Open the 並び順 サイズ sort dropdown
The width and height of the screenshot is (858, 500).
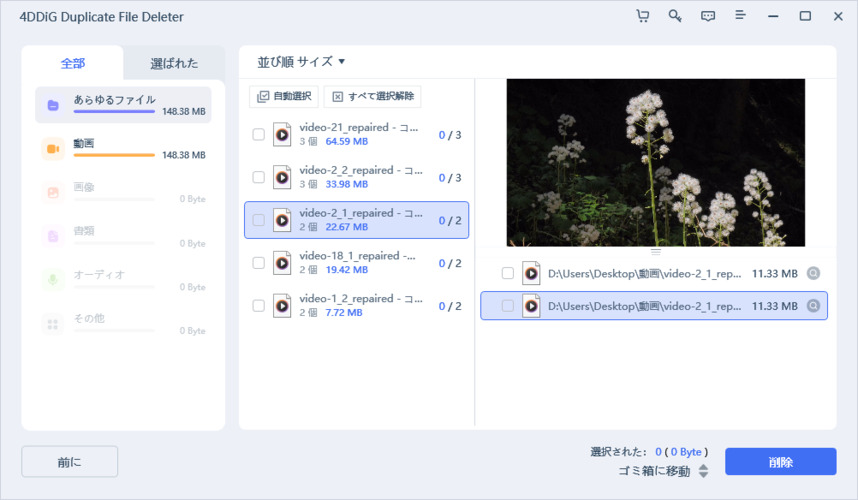(301, 62)
